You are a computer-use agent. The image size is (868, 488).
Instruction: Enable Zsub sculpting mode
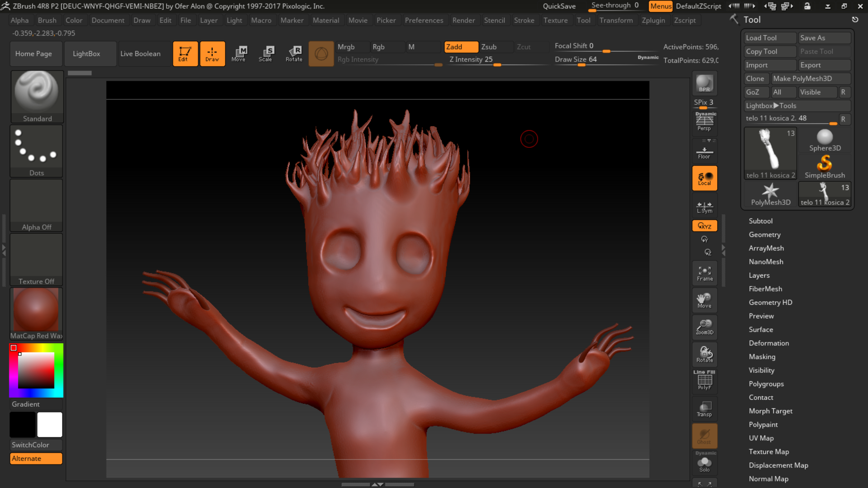point(496,47)
